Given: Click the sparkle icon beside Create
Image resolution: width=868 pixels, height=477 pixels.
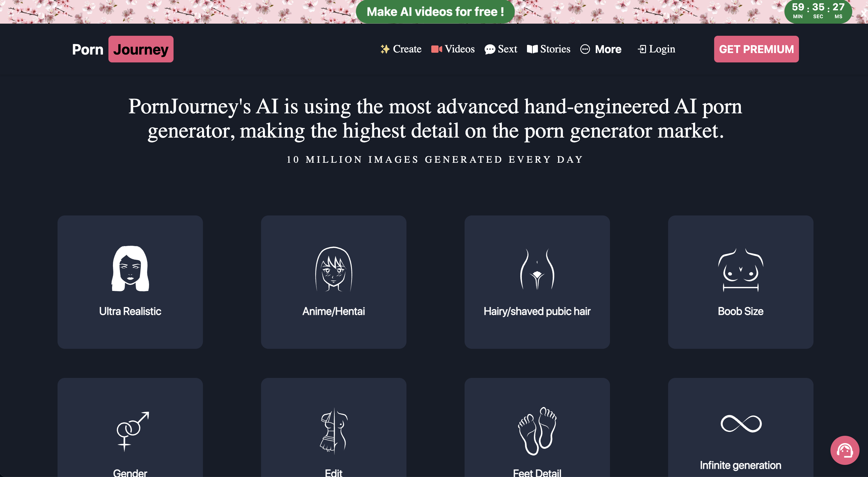Looking at the screenshot, I should coord(385,49).
